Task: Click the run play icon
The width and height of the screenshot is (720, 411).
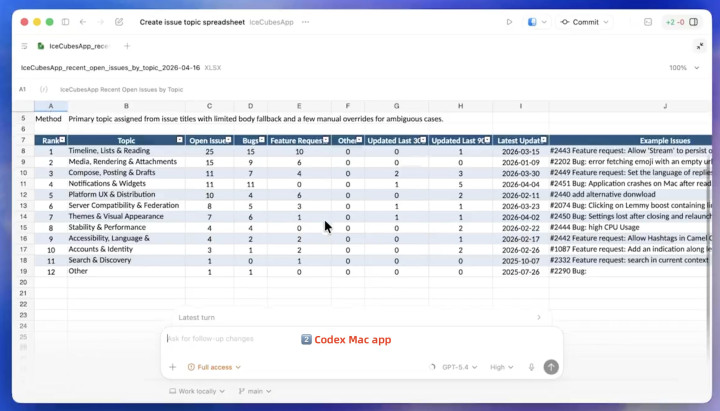Action: pyautogui.click(x=509, y=22)
